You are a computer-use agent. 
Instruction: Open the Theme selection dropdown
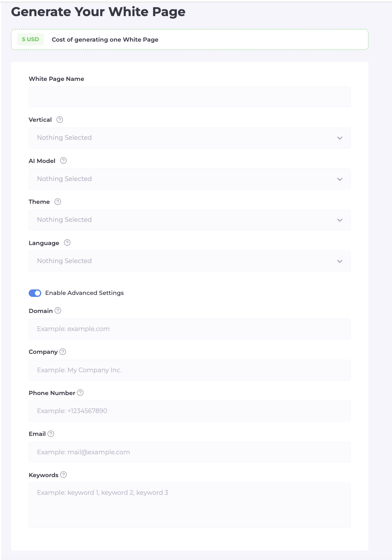189,220
